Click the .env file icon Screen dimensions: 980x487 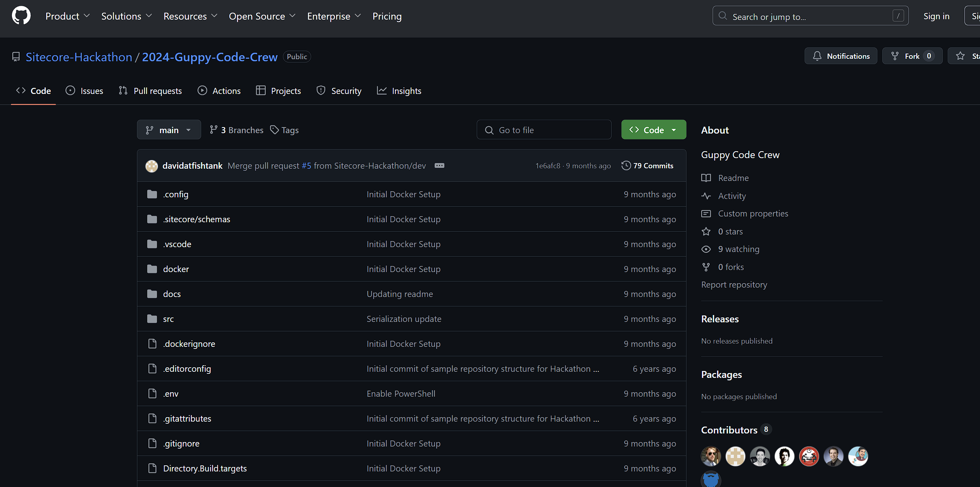(152, 393)
